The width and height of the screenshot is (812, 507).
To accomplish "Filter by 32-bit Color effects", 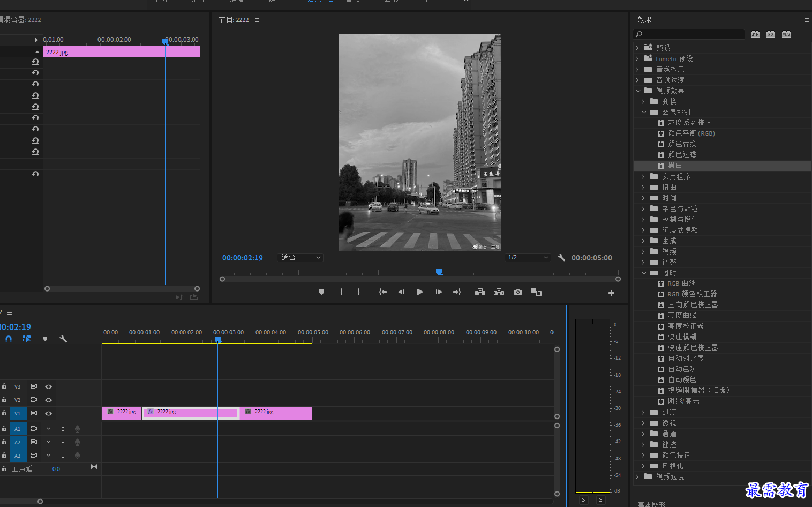I will (x=771, y=34).
